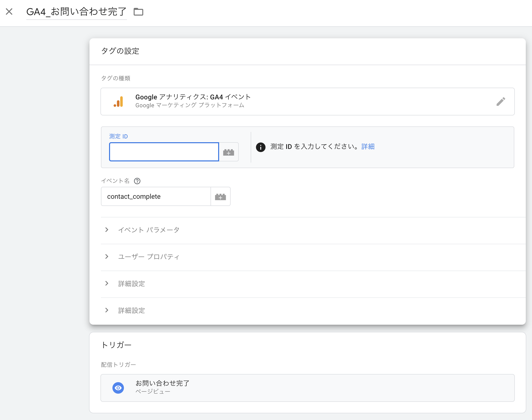Focus the 測定 ID input field

(x=164, y=152)
